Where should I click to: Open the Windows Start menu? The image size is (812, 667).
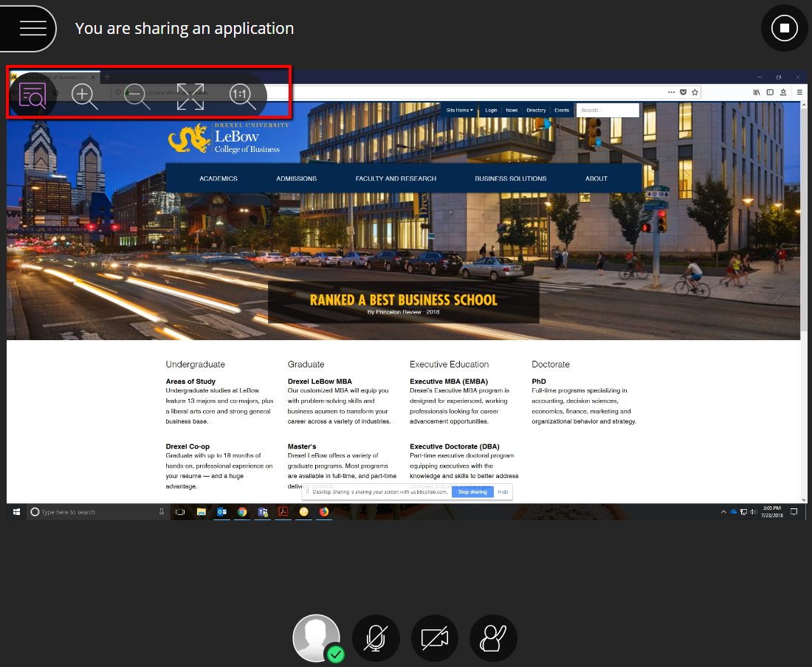16,512
